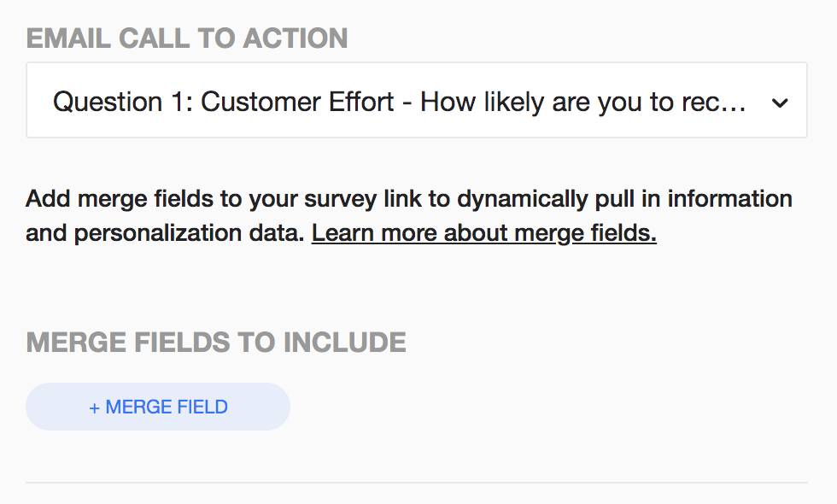Click the Email Call to Action heading
837x504 pixels.
[187, 38]
